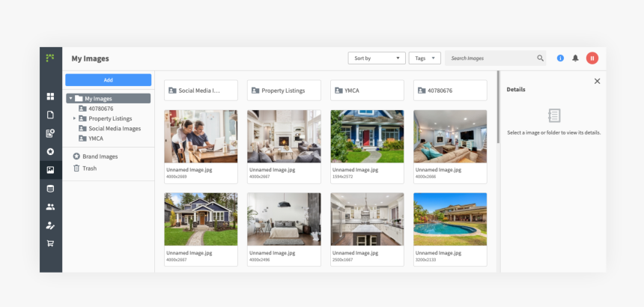
Task: Open the database icon in sidebar
Action: tap(50, 189)
